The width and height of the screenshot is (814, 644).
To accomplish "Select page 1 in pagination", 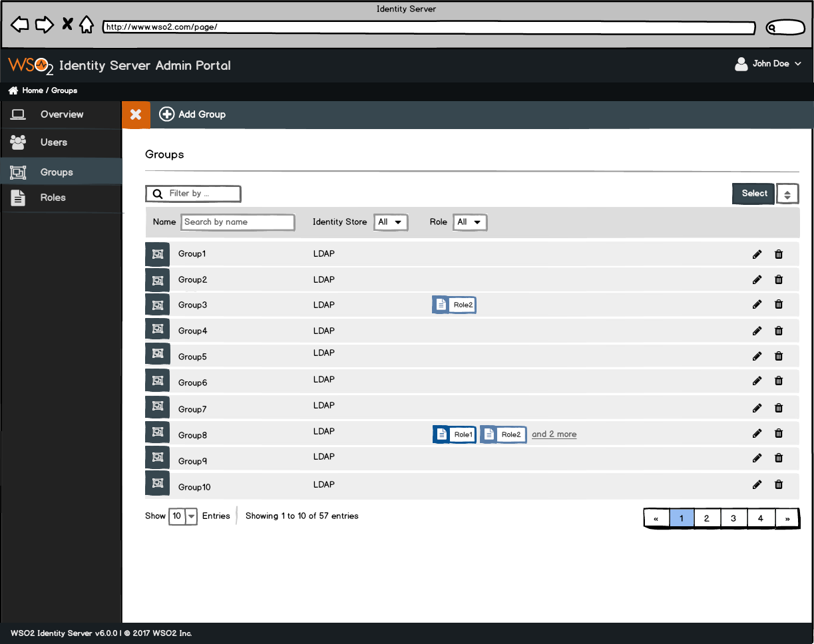I will pos(682,518).
